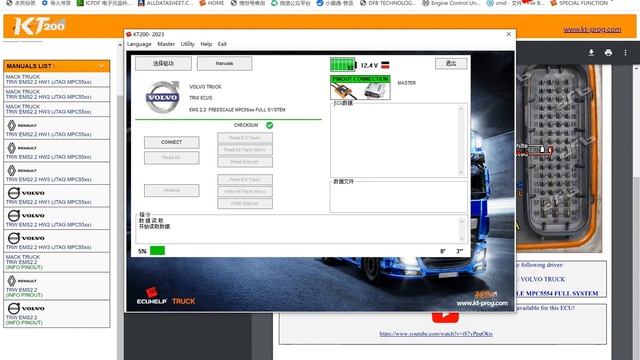640x360 pixels.
Task: Open the SPECIAL FUNCTION bookmark
Action: pyautogui.click(x=579, y=3)
